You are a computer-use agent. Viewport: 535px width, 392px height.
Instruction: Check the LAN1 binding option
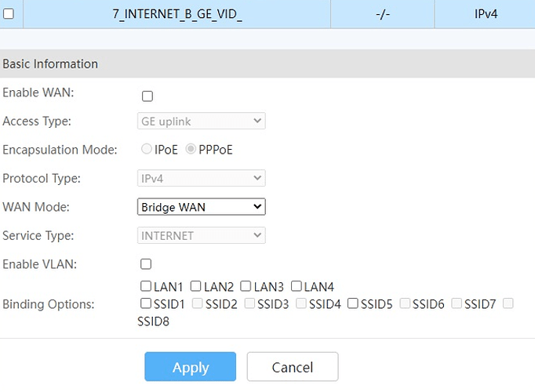coord(146,287)
